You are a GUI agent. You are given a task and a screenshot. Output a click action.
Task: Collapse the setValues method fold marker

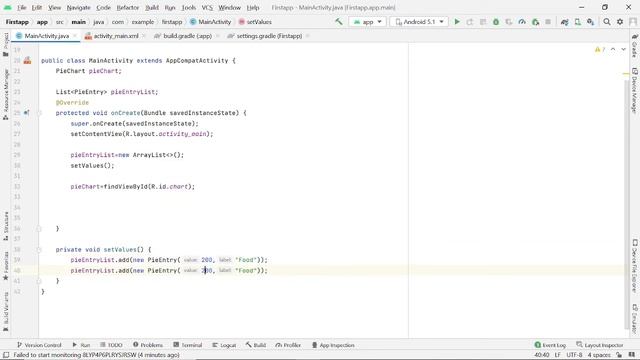39,249
